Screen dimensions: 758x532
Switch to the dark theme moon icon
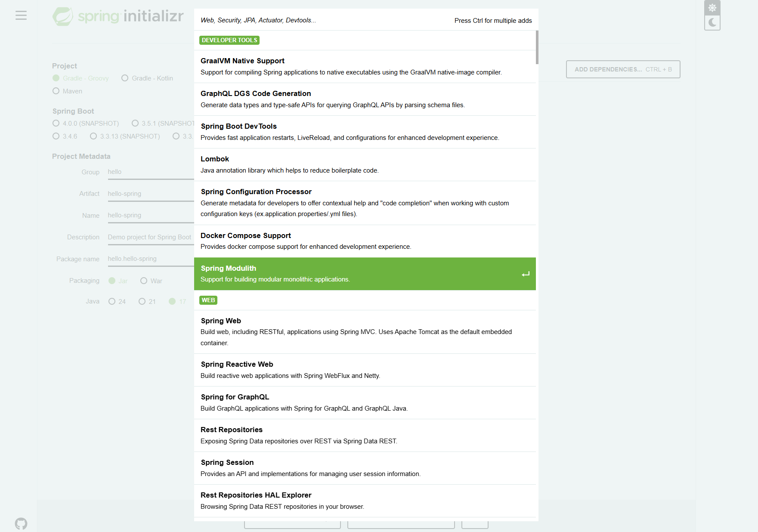coord(712,22)
